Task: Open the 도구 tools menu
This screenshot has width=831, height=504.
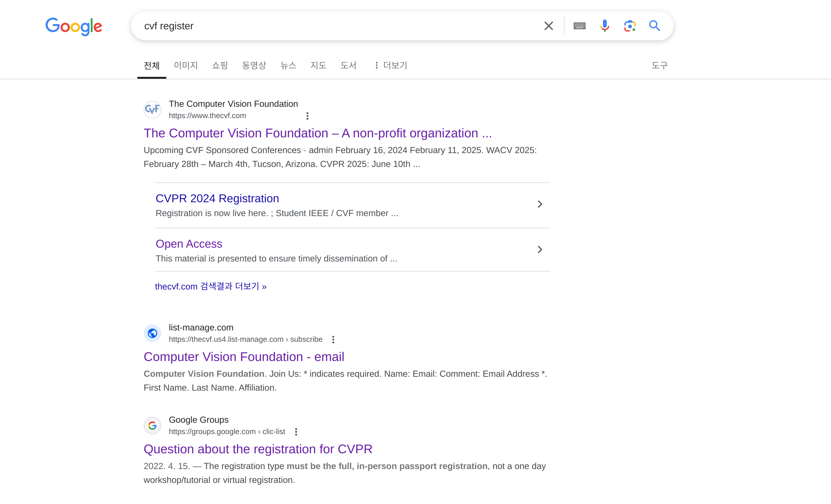Action: pyautogui.click(x=659, y=65)
